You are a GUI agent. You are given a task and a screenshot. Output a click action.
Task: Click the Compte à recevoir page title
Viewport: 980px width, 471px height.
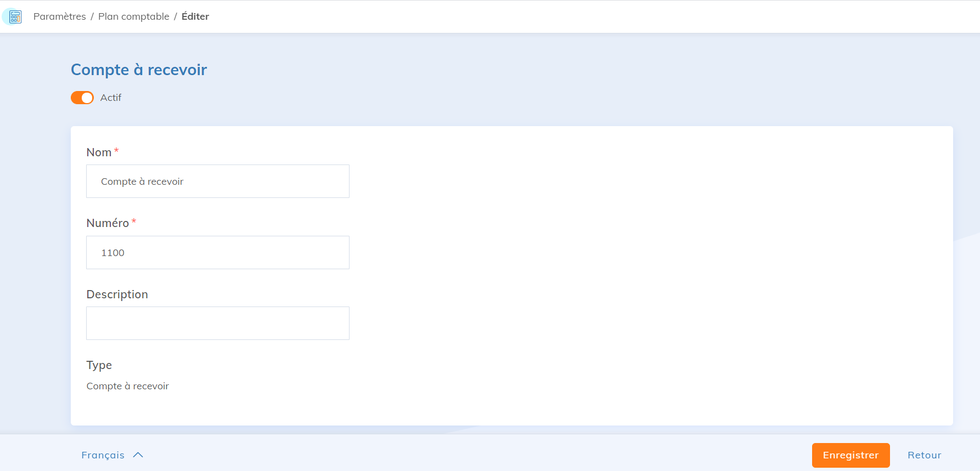(x=138, y=70)
